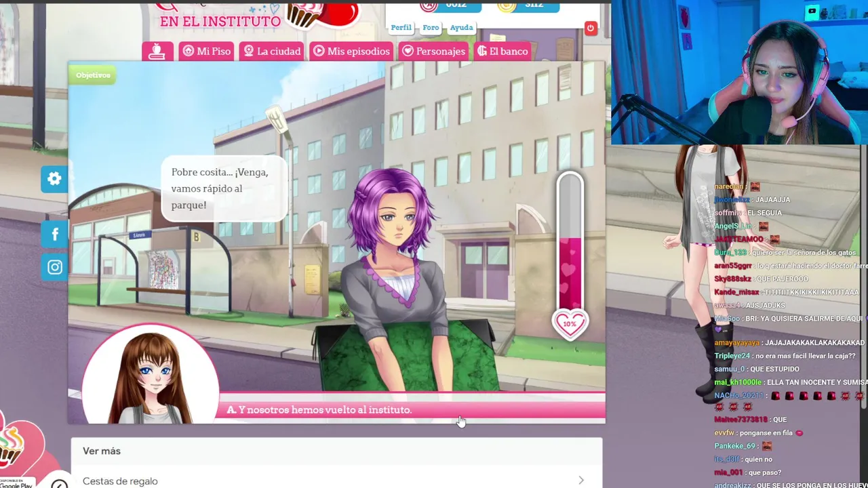Click the Google Play badge
The image size is (868, 488).
[x=16, y=483]
